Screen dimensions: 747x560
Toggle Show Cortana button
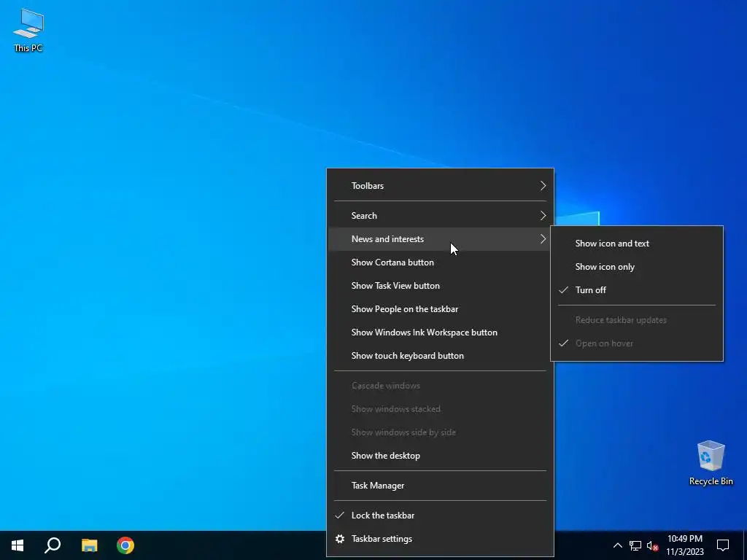[x=440, y=262]
